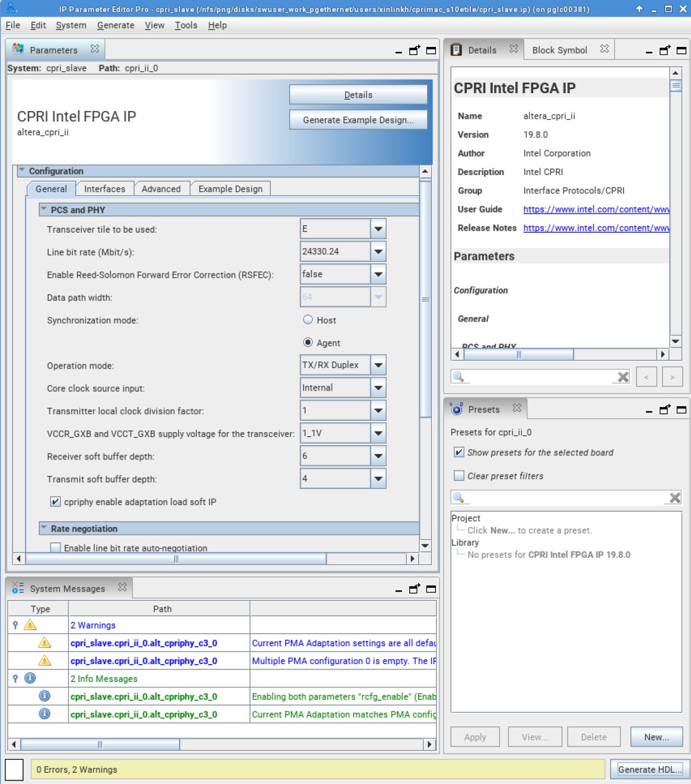Screen dimensions: 691x784
Task: Click the Parameters panel horizontal scrollbar thumb
Action: coord(176,558)
